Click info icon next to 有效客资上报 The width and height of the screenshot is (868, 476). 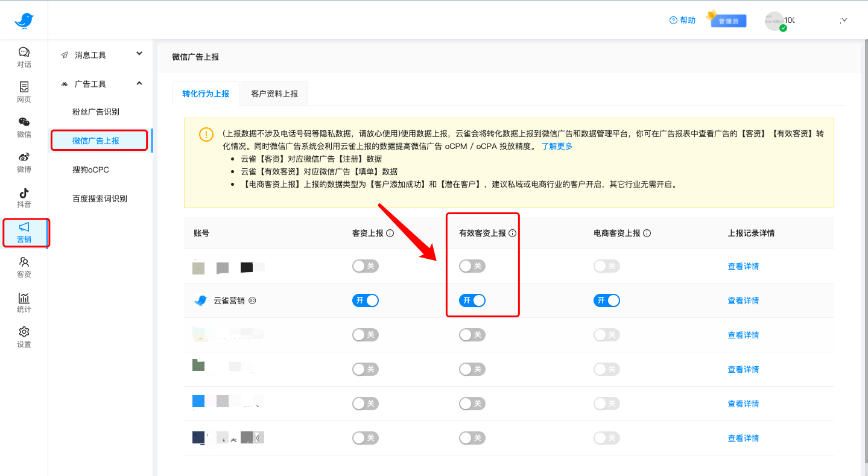512,233
